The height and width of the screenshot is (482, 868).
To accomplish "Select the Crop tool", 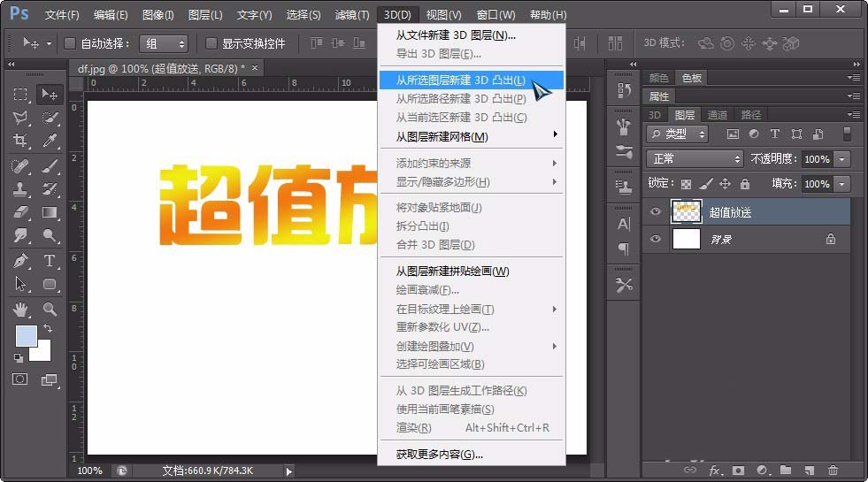I will 20,141.
